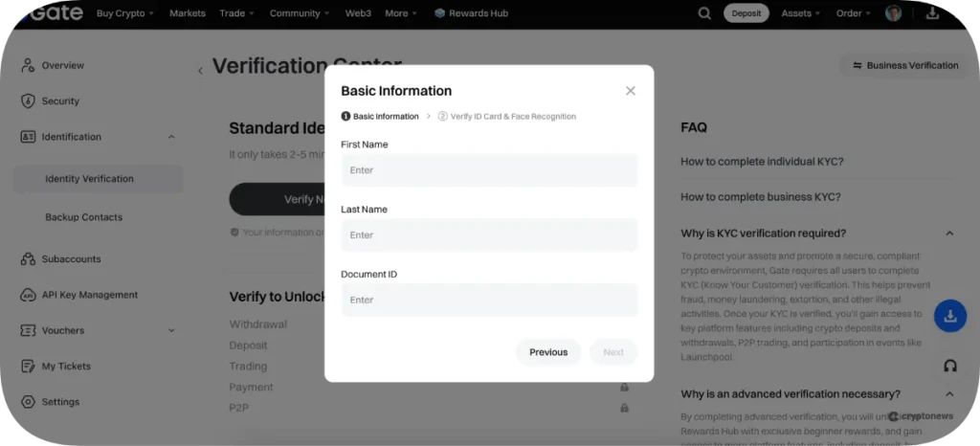
Task: Open Settings in sidebar
Action: [60, 402]
